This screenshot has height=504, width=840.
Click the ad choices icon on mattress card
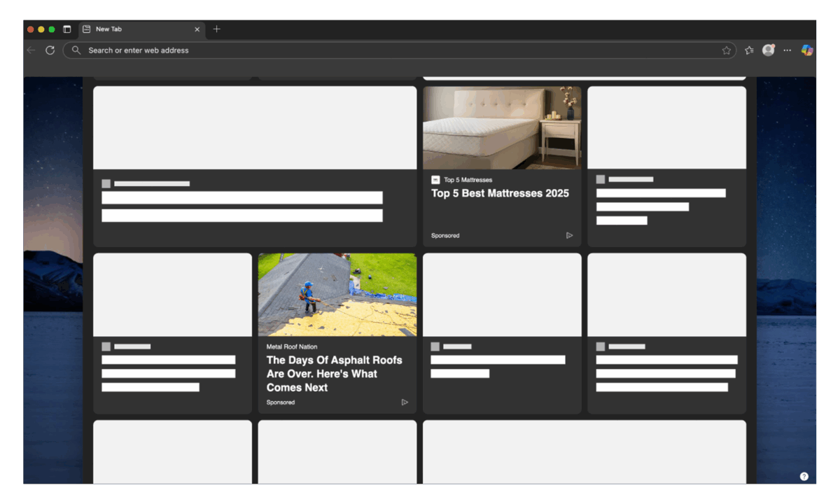[569, 236]
